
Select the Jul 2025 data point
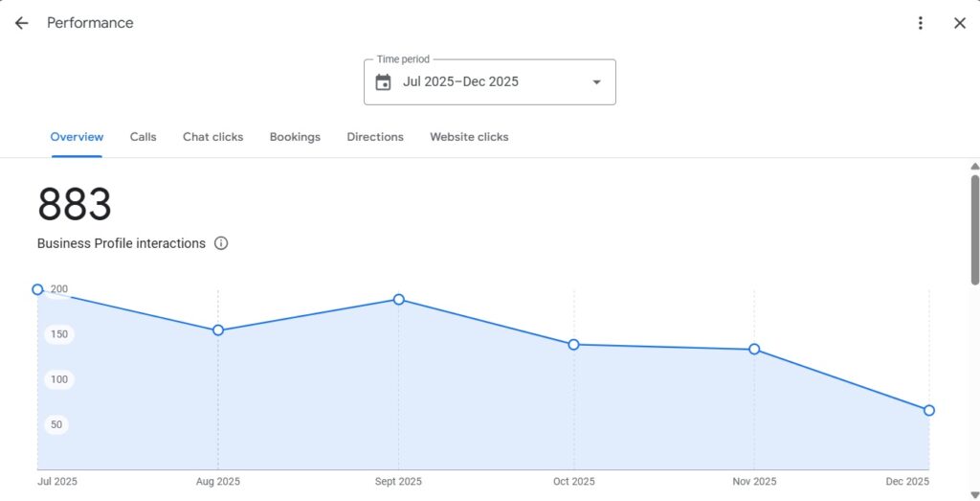[37, 289]
